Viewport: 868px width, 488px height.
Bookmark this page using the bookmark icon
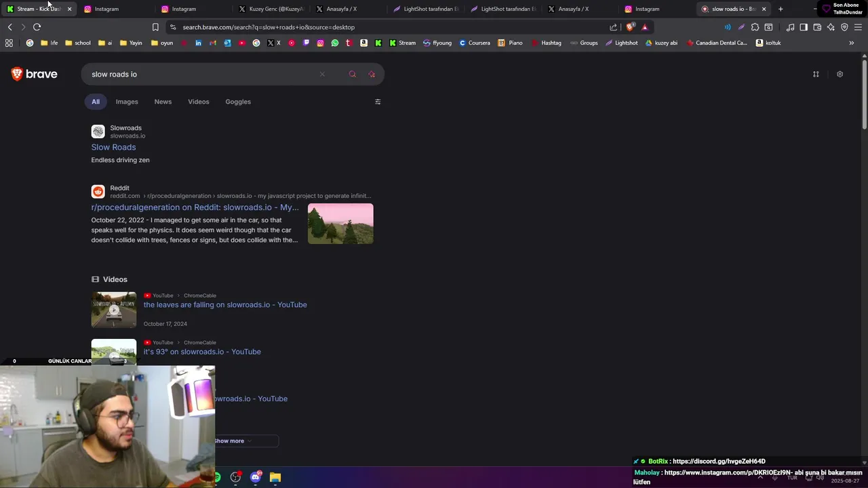tap(155, 27)
